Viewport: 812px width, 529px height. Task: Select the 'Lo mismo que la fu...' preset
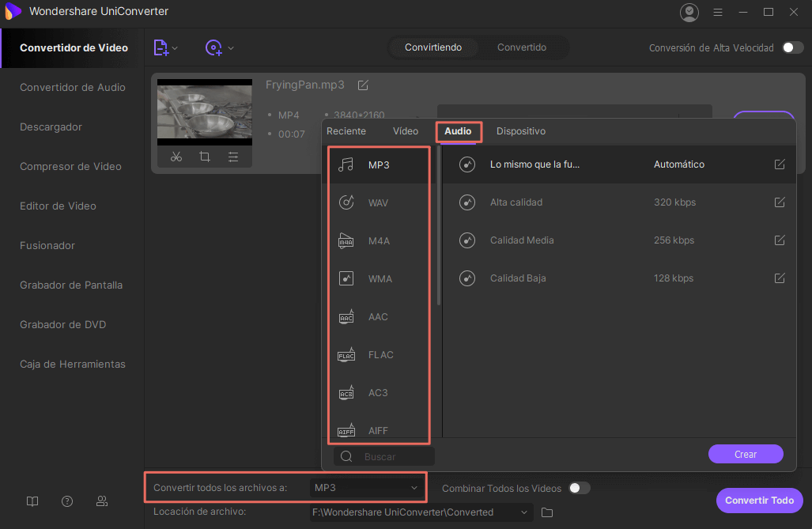[x=619, y=164]
